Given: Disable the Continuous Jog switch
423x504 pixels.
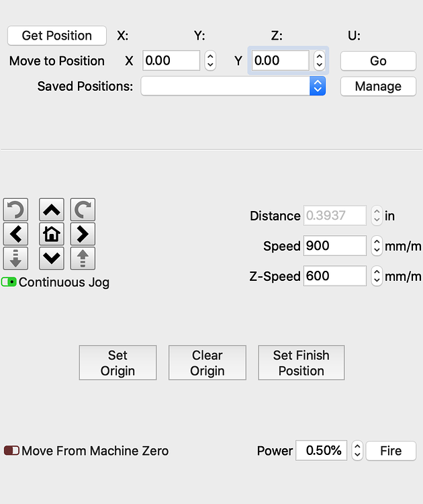Looking at the screenshot, I should coord(9,282).
